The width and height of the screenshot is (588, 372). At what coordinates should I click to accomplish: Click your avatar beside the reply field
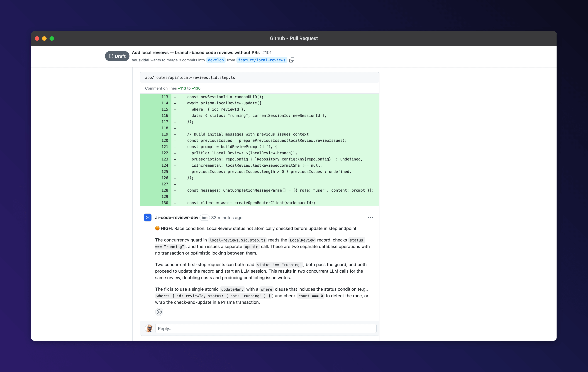click(x=149, y=329)
